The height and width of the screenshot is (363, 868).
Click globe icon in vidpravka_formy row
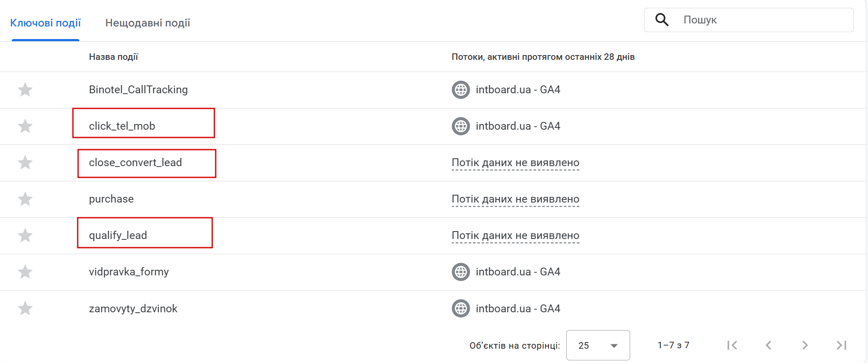coord(461,272)
